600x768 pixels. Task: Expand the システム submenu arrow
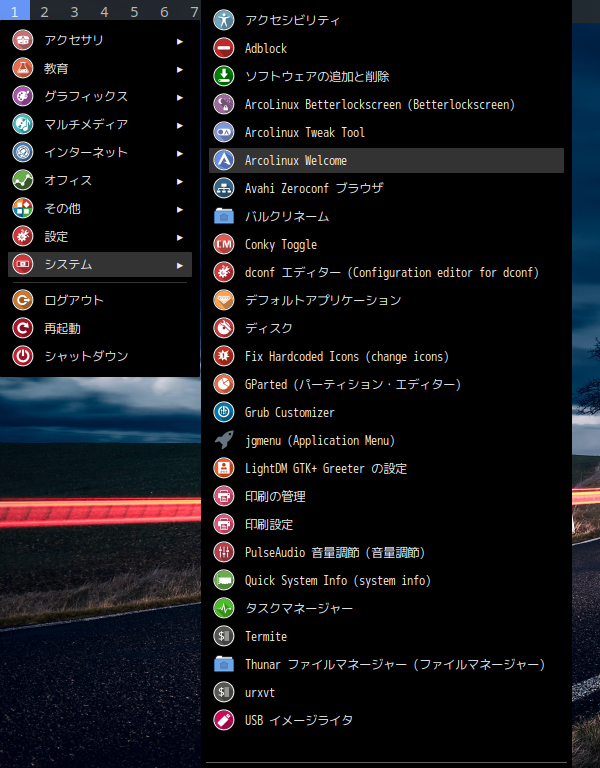(180, 265)
